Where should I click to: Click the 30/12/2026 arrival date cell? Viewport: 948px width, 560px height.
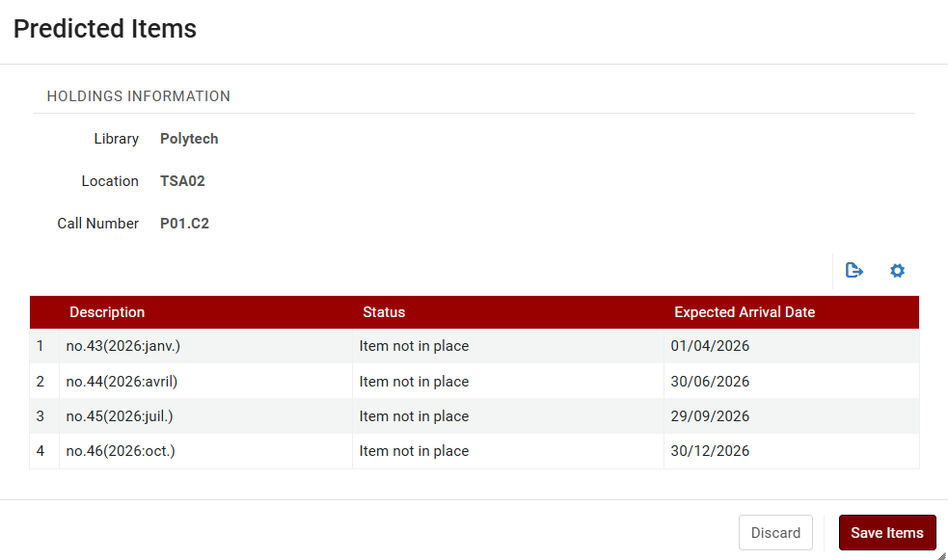(710, 451)
